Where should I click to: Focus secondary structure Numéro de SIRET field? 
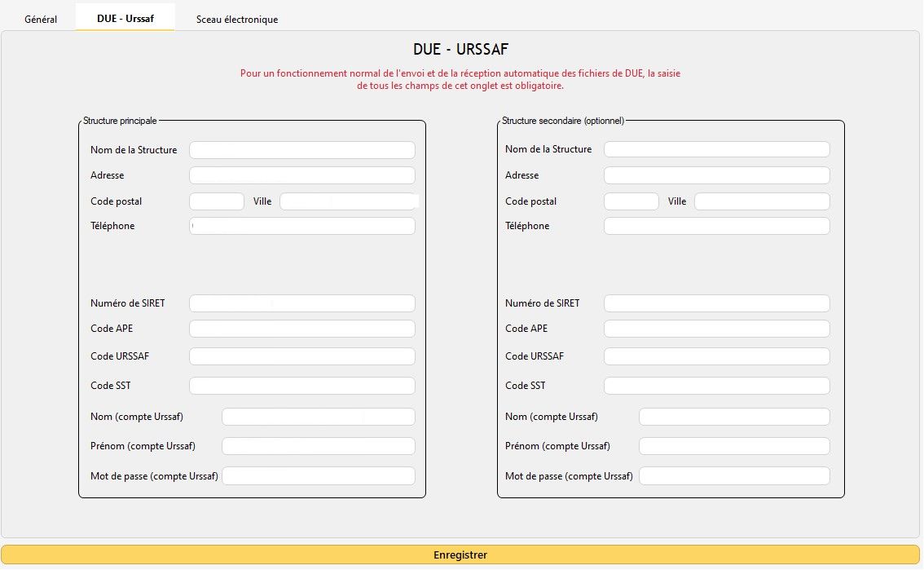pos(716,303)
